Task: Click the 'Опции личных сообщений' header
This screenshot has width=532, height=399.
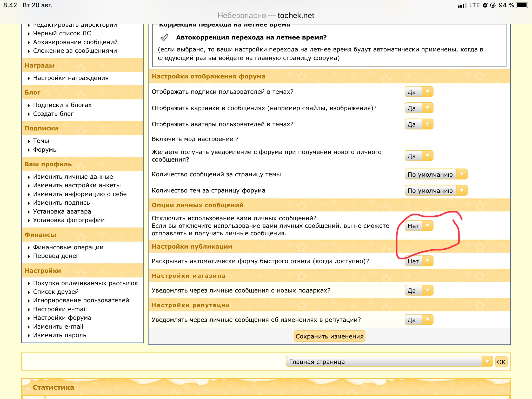Action: (x=197, y=205)
